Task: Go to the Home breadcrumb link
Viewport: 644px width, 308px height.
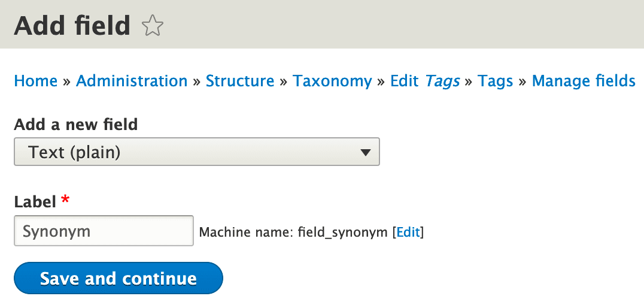Action: pyautogui.click(x=35, y=81)
